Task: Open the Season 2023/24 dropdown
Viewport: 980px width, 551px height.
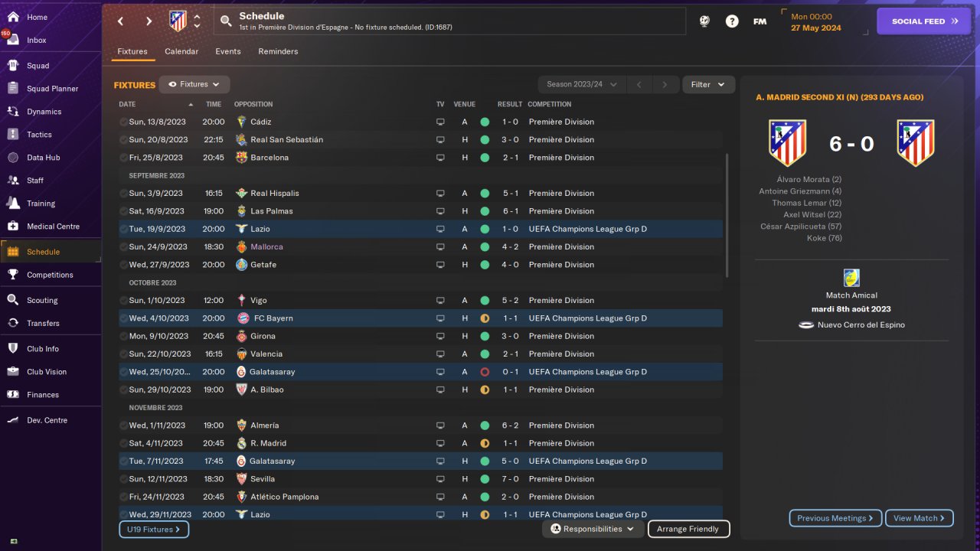Action: point(582,85)
